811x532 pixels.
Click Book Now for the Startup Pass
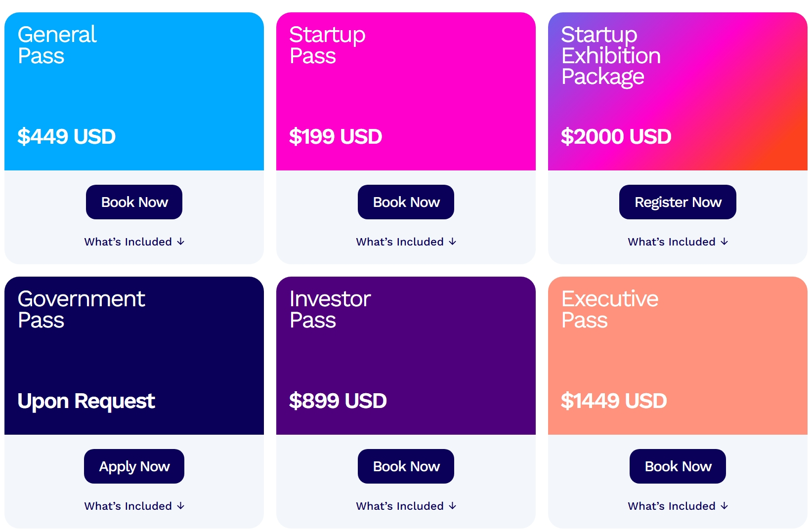point(406,202)
